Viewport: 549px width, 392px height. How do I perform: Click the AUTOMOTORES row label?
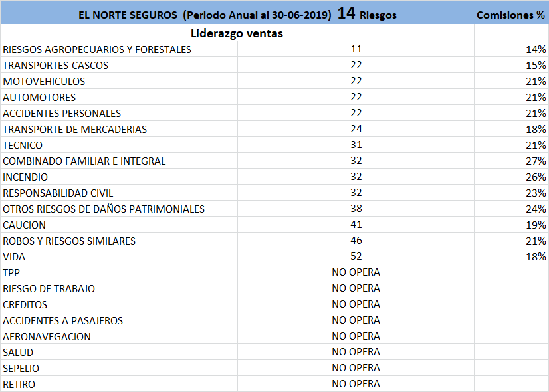click(x=39, y=97)
